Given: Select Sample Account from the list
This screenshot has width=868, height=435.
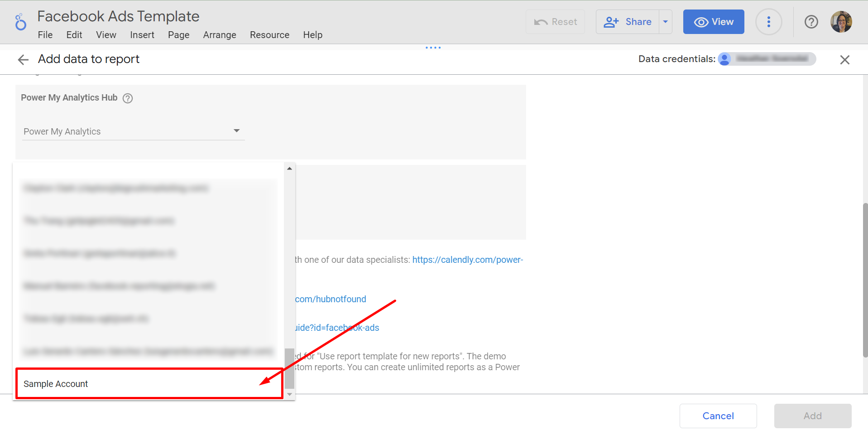Looking at the screenshot, I should click(x=56, y=384).
